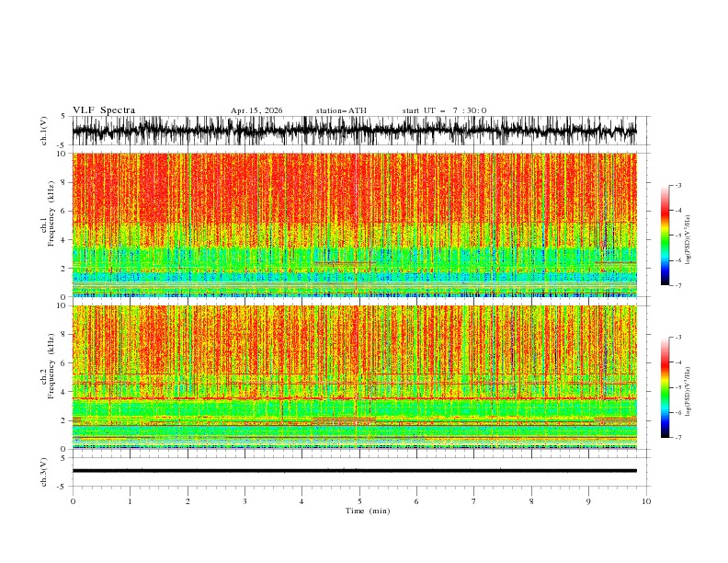Click time axis tick label "2"
Screen dimensions: 728x563
(x=188, y=501)
